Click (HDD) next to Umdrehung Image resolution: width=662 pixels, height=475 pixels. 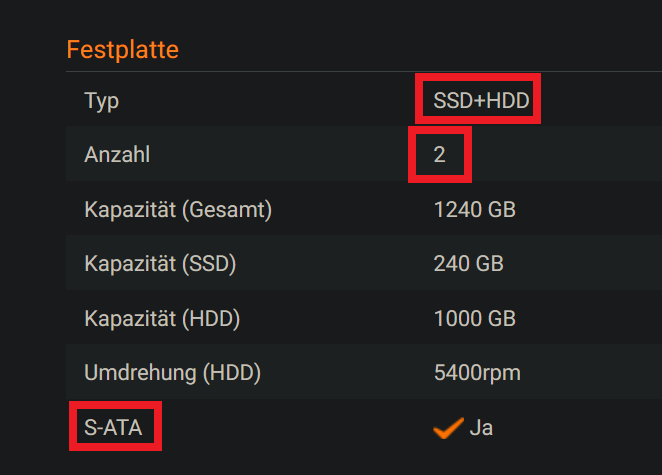coord(228,374)
